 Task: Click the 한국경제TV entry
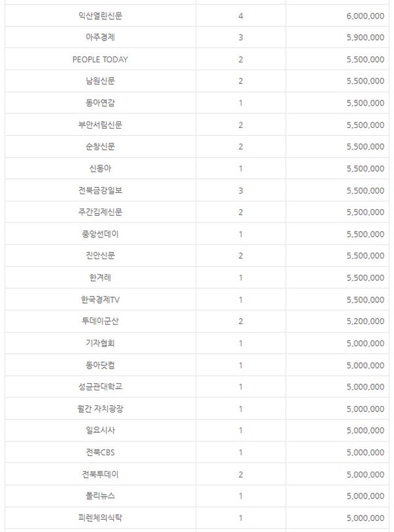click(x=100, y=300)
